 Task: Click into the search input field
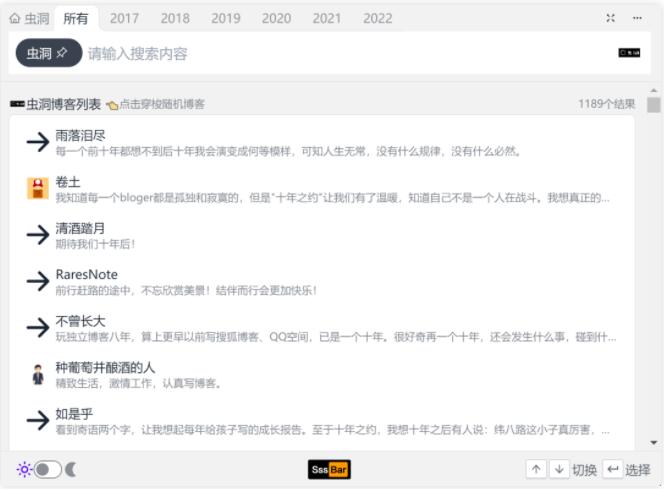(x=340, y=54)
